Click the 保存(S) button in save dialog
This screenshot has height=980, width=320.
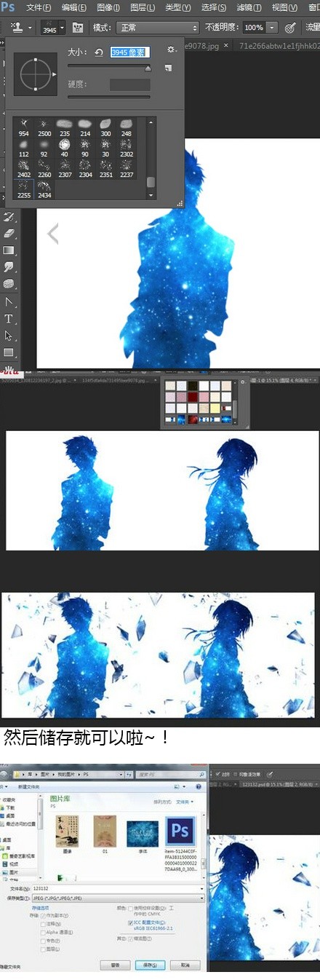[151, 965]
